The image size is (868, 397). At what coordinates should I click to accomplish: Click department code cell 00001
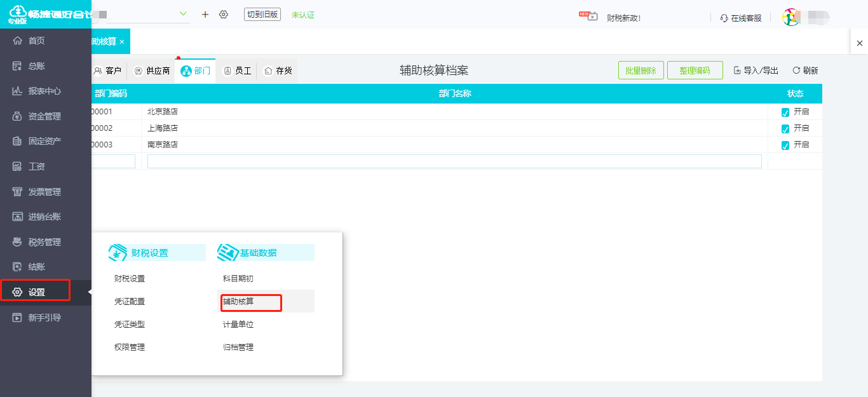116,112
